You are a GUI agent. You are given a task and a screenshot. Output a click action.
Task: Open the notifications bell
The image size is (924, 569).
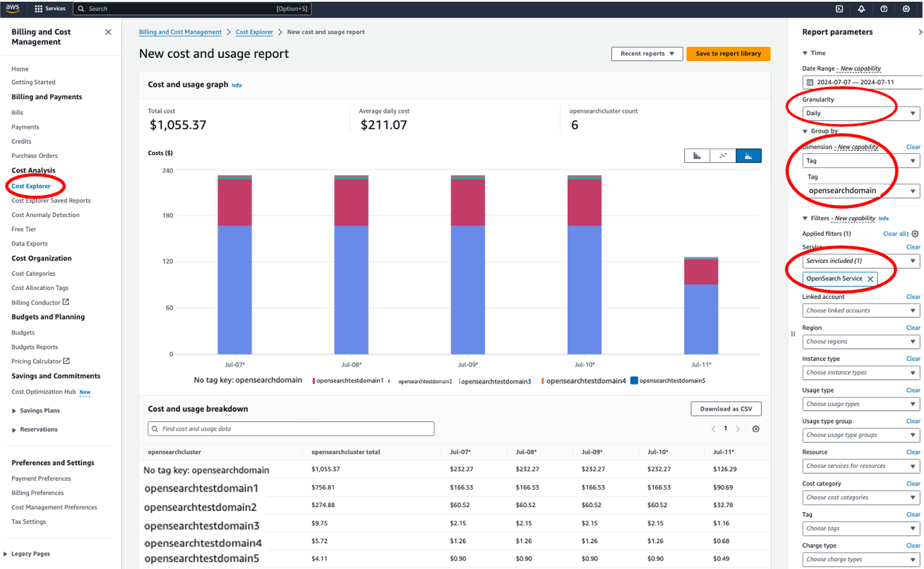(x=861, y=9)
